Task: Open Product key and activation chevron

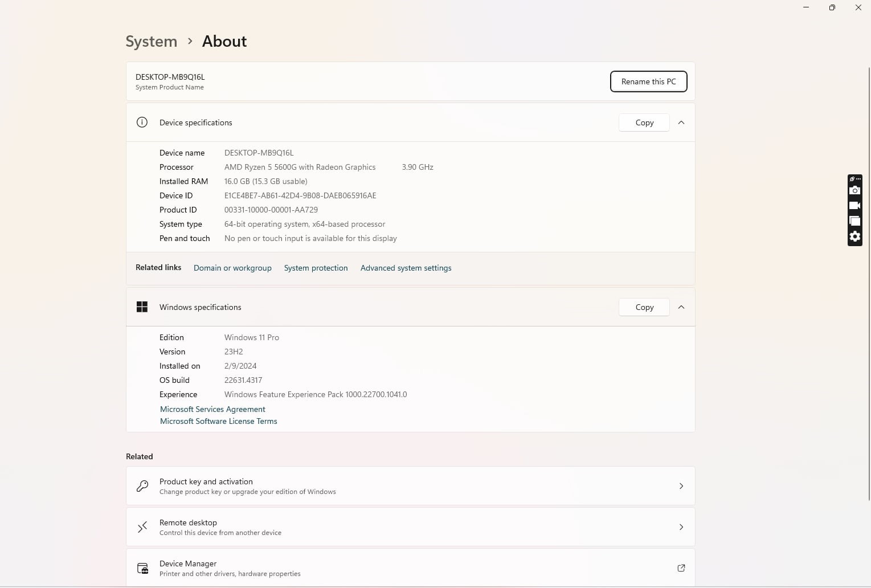Action: (681, 486)
